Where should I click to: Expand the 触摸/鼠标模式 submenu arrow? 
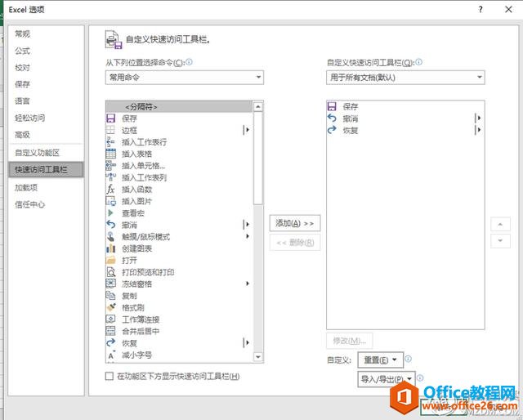click(248, 236)
